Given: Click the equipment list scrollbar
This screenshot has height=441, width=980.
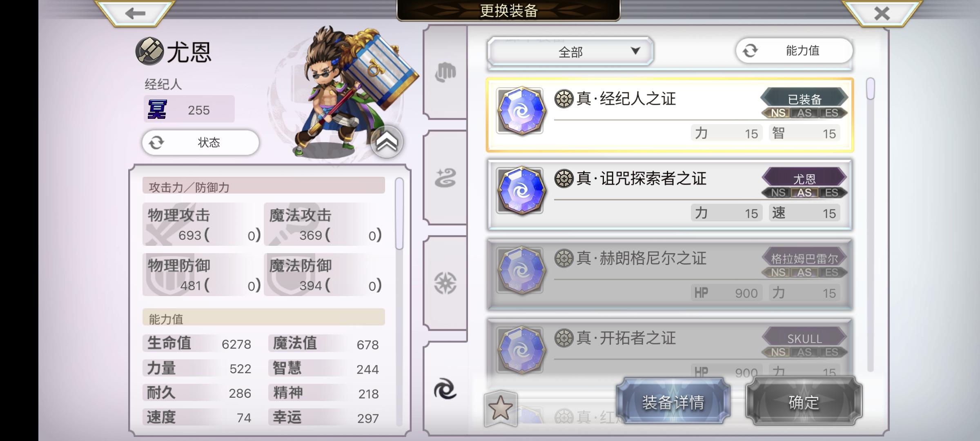Looking at the screenshot, I should [870, 225].
